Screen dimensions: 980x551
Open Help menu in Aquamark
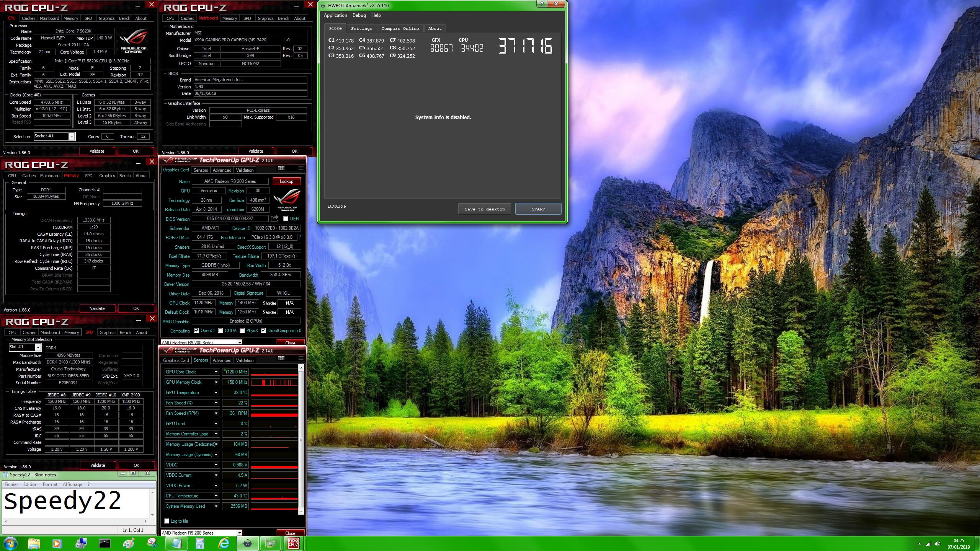(376, 15)
